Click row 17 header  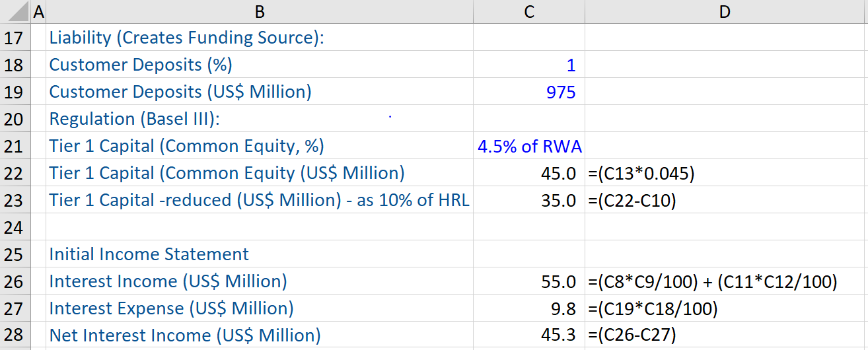[14, 38]
